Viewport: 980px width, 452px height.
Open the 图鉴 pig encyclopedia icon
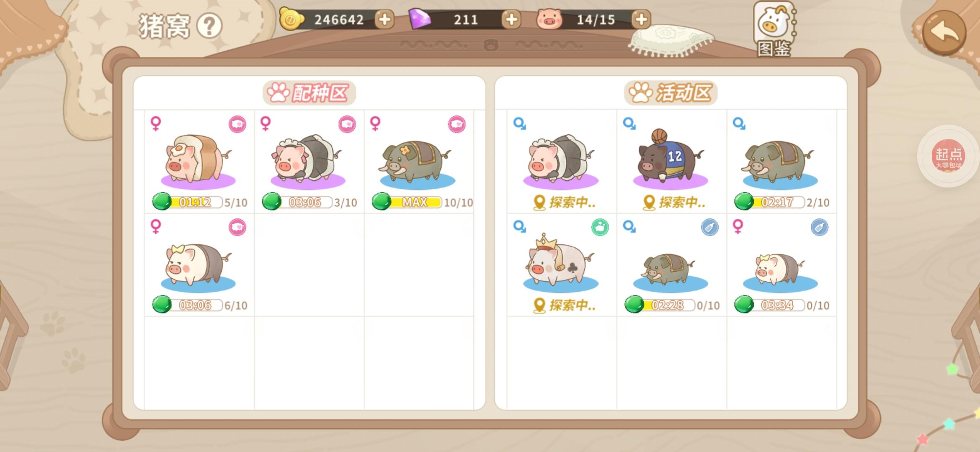click(x=774, y=29)
